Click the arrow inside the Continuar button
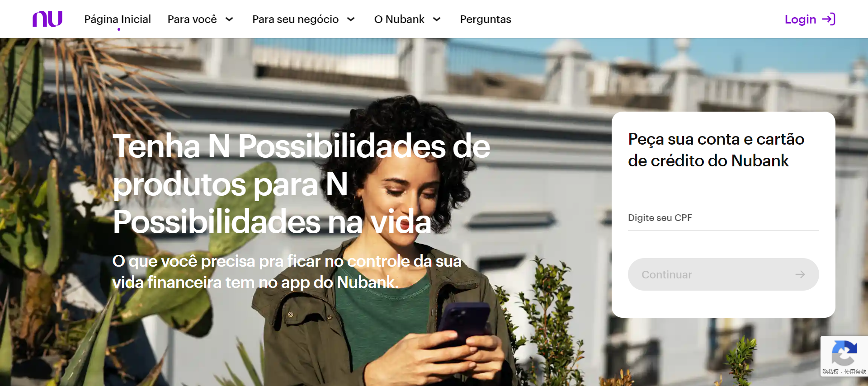The height and width of the screenshot is (386, 868). [800, 274]
